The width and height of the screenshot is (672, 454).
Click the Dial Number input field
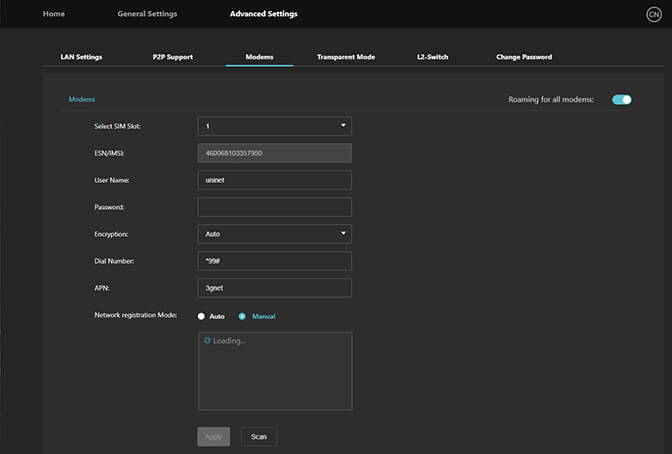(x=275, y=261)
